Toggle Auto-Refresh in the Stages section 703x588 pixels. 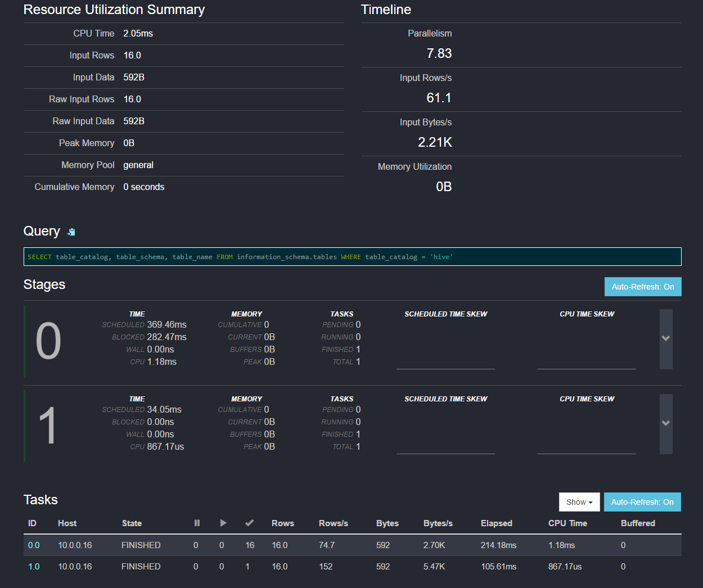coord(643,287)
